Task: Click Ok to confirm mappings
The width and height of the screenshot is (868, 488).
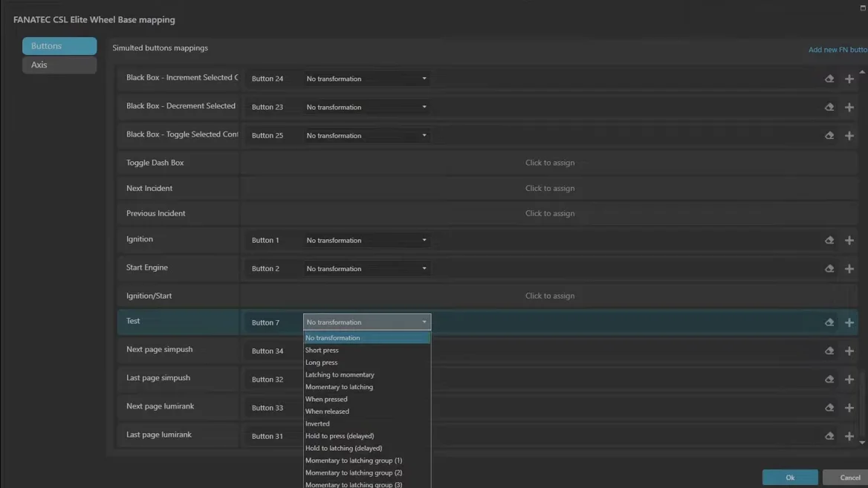Action: coord(790,477)
